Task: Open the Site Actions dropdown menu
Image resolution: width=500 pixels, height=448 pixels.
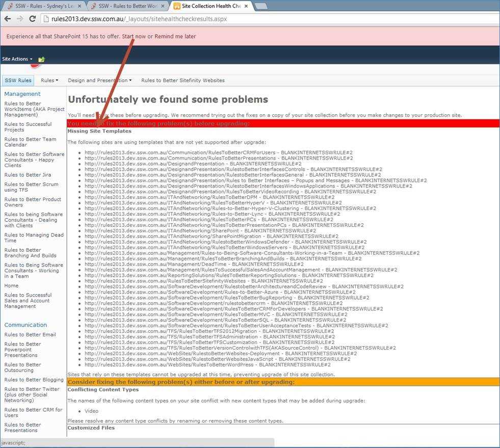Action: pos(17,59)
